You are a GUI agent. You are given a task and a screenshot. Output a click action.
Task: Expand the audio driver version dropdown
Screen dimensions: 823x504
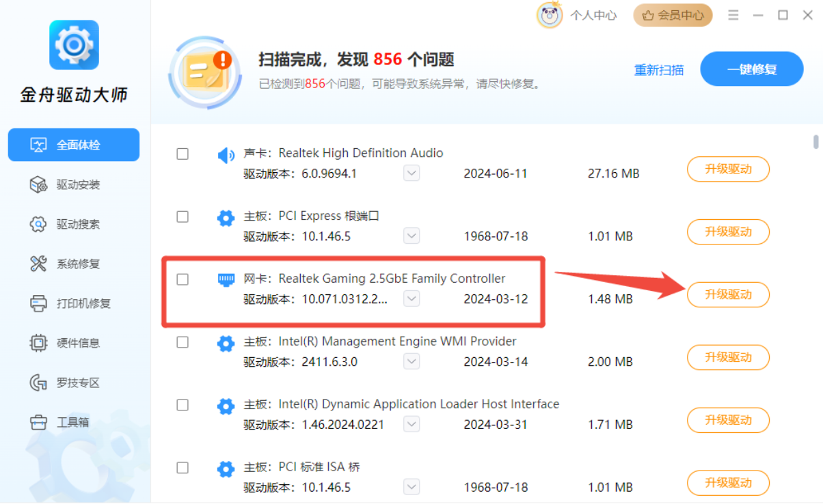[411, 173]
